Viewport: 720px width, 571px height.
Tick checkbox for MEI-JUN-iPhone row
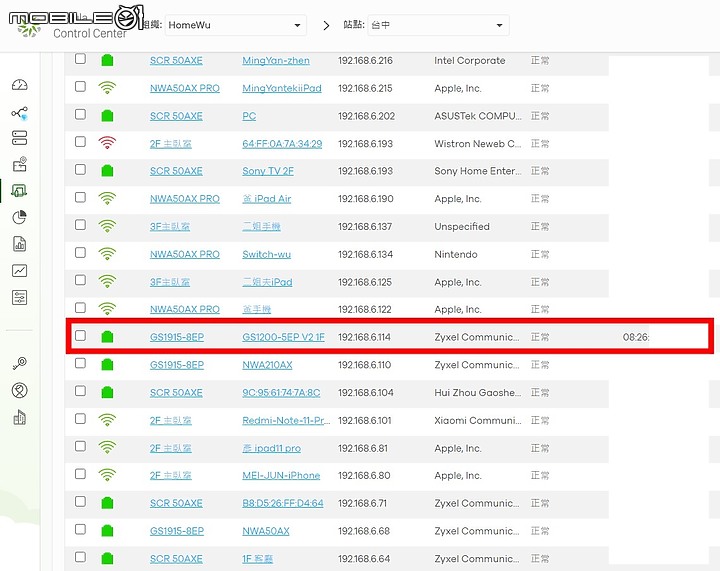tap(80, 474)
